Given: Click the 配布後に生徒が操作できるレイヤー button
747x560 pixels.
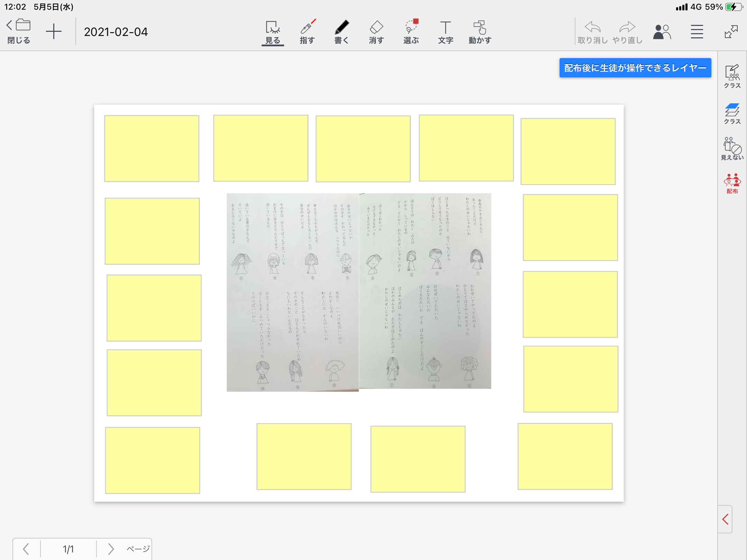Looking at the screenshot, I should (635, 68).
